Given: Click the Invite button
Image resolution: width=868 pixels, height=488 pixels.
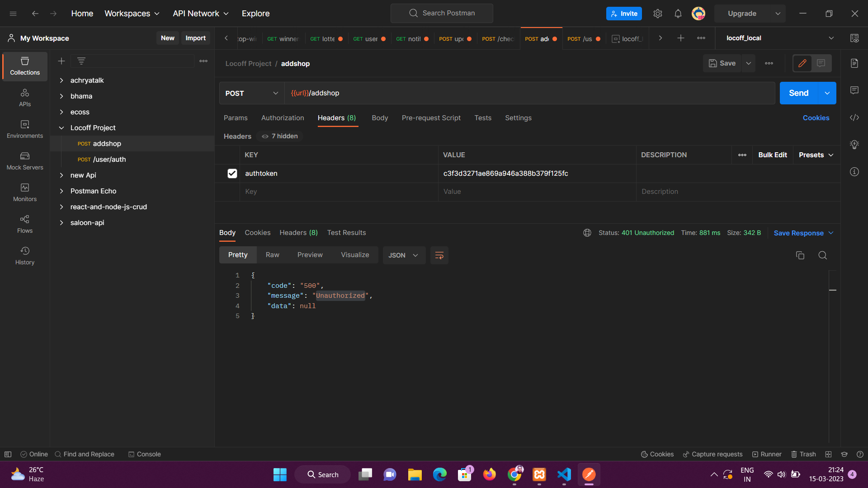Looking at the screenshot, I should [x=624, y=14].
